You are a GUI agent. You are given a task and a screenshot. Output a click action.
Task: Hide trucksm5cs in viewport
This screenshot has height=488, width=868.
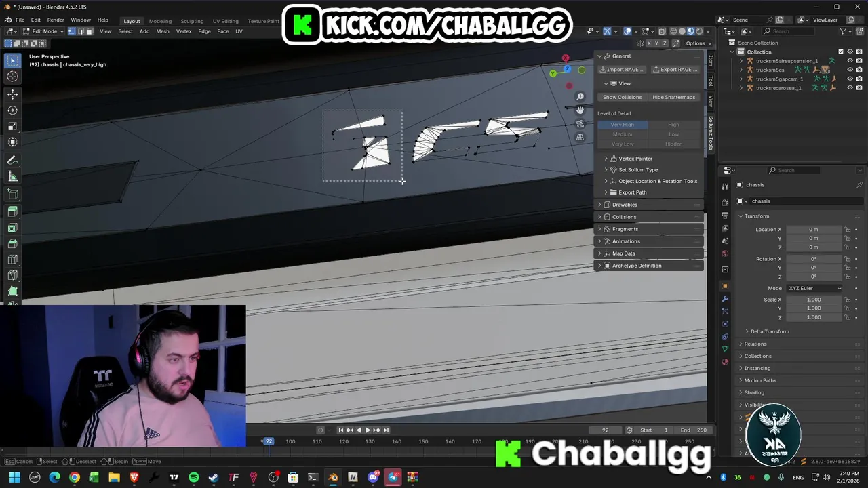[x=850, y=70]
